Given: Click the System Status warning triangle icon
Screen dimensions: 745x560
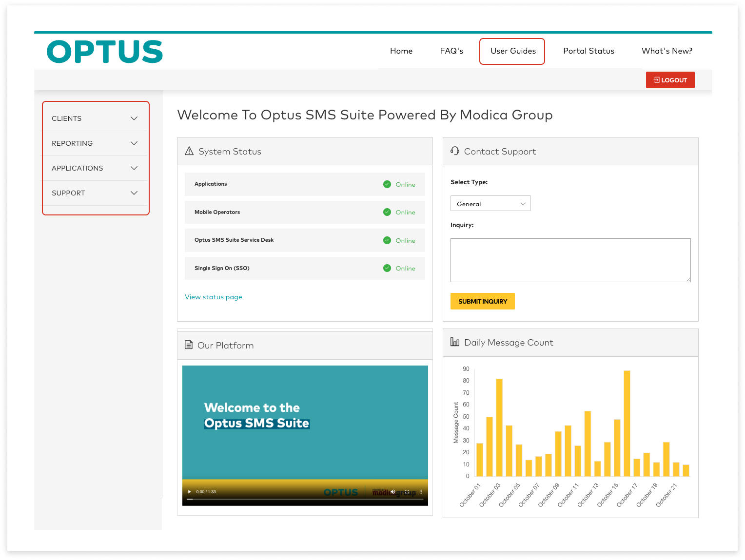Looking at the screenshot, I should 189,151.
